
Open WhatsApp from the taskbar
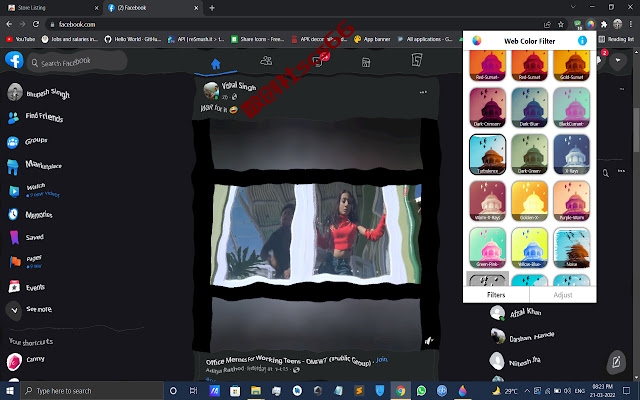click(421, 391)
